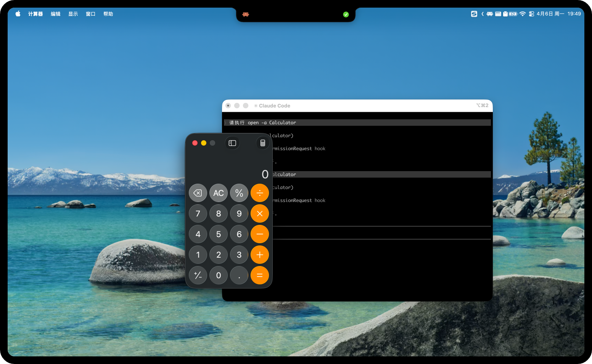Open the 显示 menu
592x364 pixels.
point(73,14)
